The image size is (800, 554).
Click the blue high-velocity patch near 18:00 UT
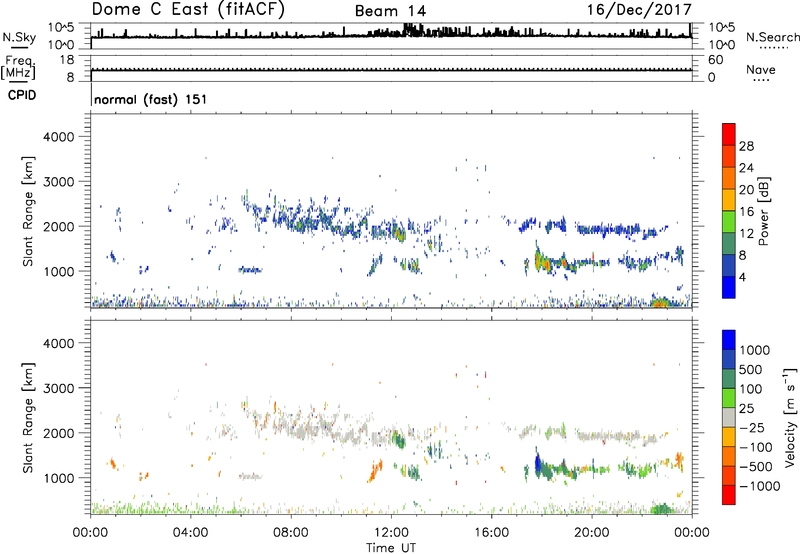537,464
